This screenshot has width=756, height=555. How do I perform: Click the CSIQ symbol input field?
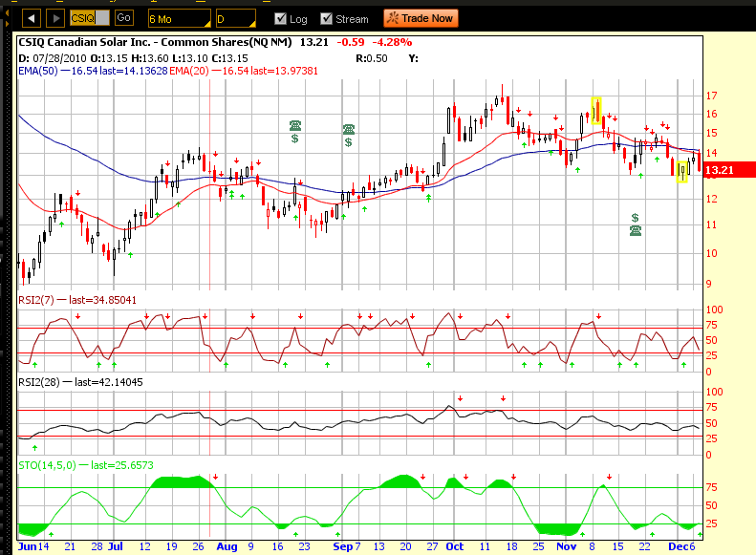point(90,18)
